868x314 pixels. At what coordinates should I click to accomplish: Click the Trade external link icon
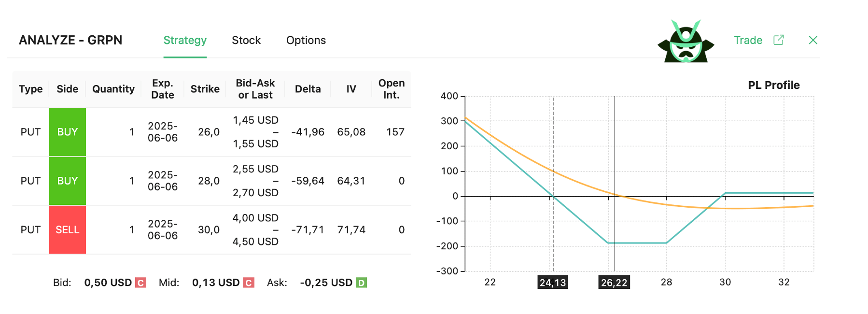pyautogui.click(x=778, y=40)
